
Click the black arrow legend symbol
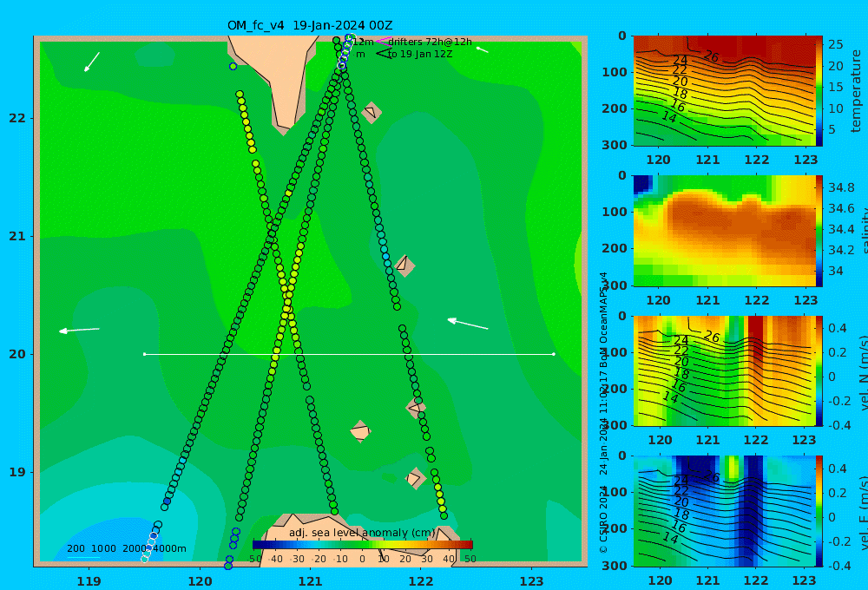point(383,54)
